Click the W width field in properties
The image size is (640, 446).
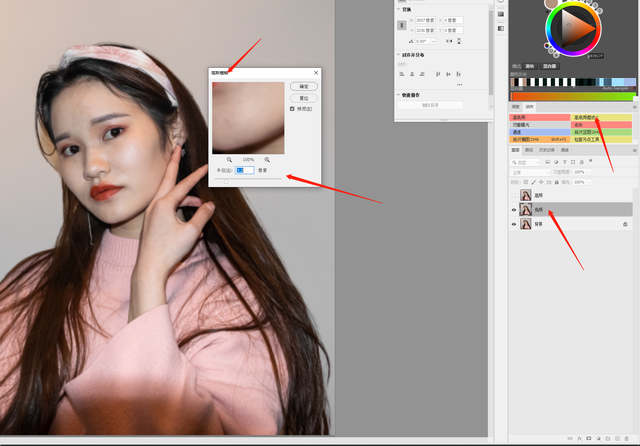(x=425, y=20)
